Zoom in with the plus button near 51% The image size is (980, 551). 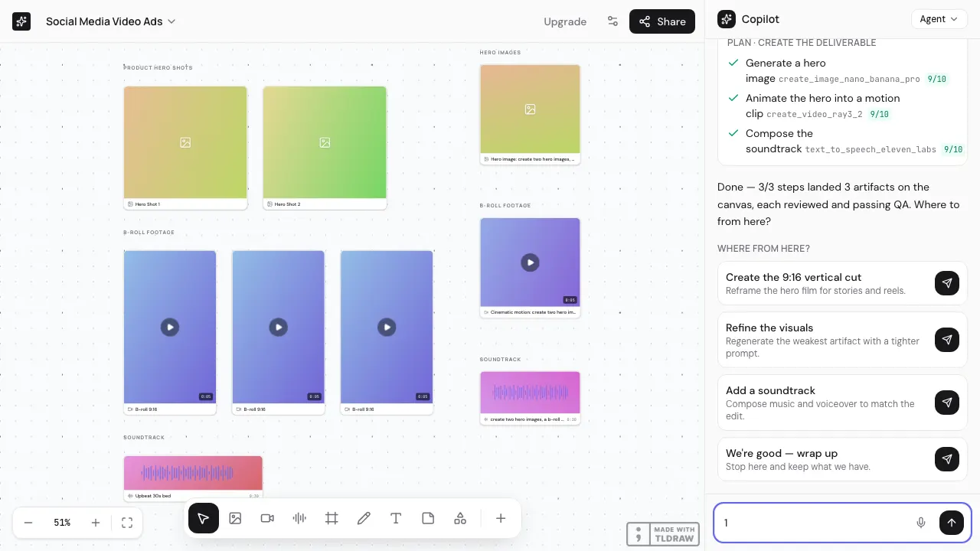tap(96, 523)
